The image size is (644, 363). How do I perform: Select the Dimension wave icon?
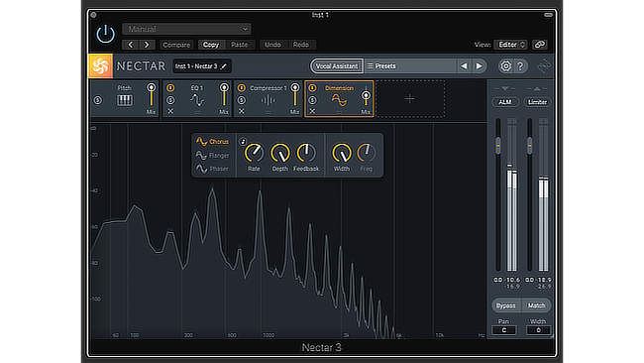coord(339,100)
